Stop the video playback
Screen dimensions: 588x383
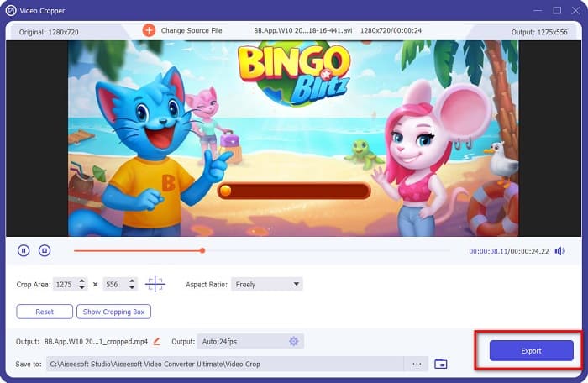click(45, 250)
